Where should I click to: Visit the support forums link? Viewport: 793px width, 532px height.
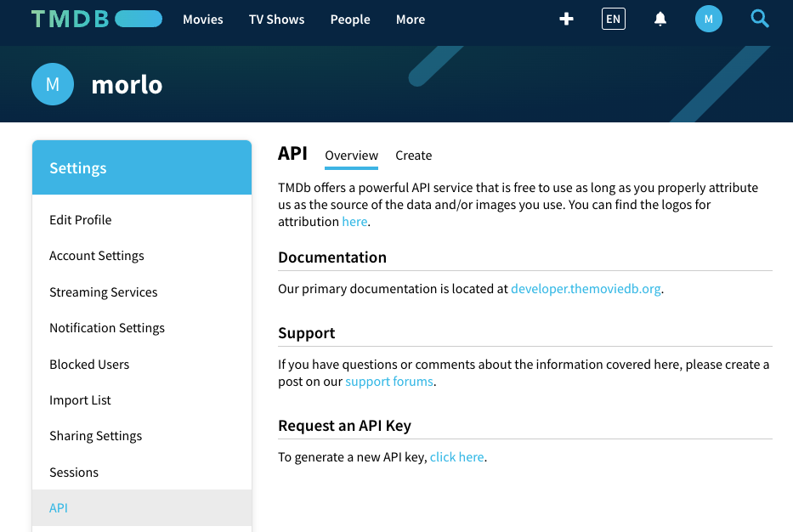[x=389, y=381]
